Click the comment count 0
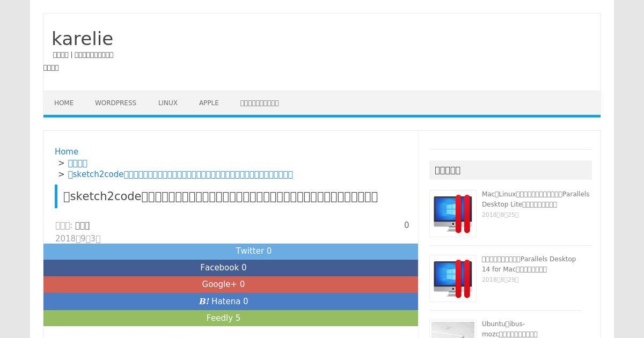This screenshot has width=644, height=338. pos(407,225)
